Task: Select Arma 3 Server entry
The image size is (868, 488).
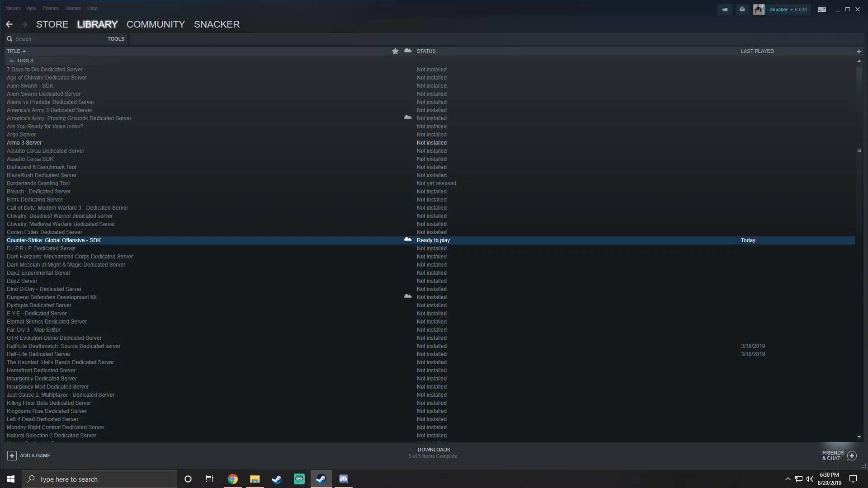Action: click(24, 143)
